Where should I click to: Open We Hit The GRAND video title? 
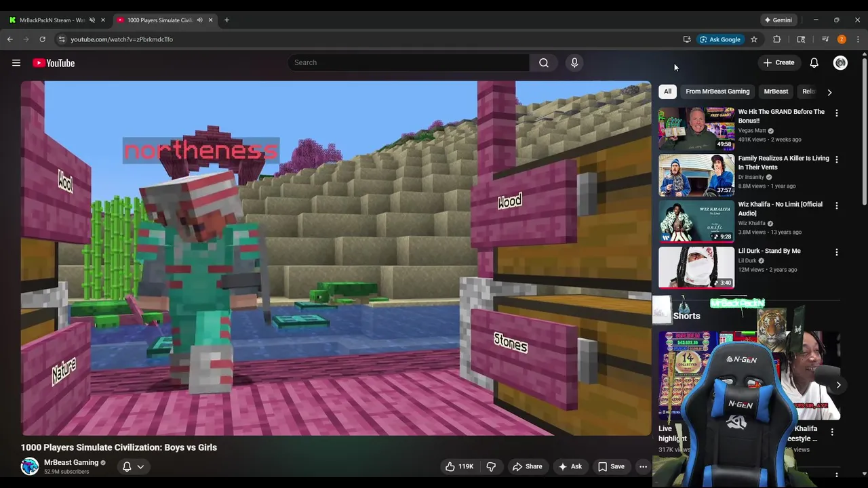click(781, 116)
